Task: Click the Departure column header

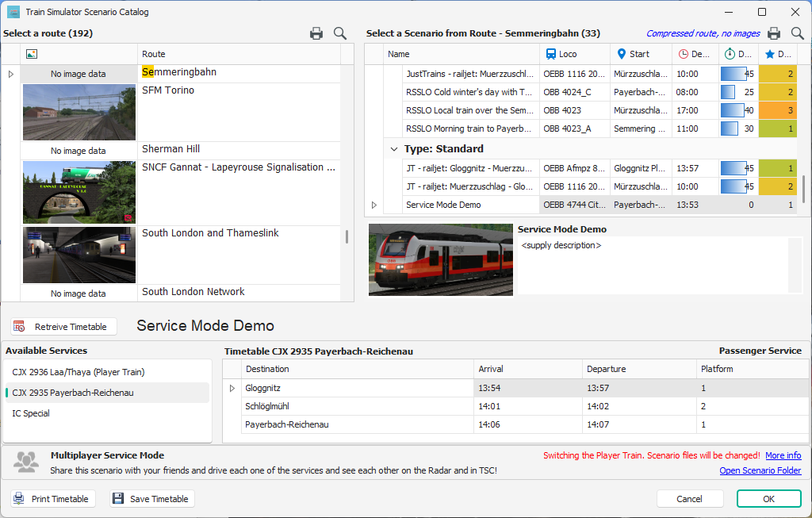Action: pos(640,369)
